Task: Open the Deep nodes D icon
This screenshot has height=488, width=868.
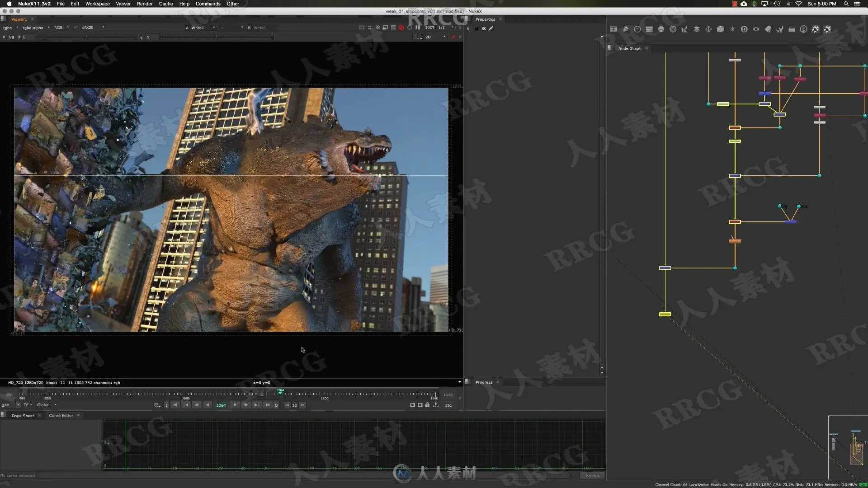Action: click(744, 29)
